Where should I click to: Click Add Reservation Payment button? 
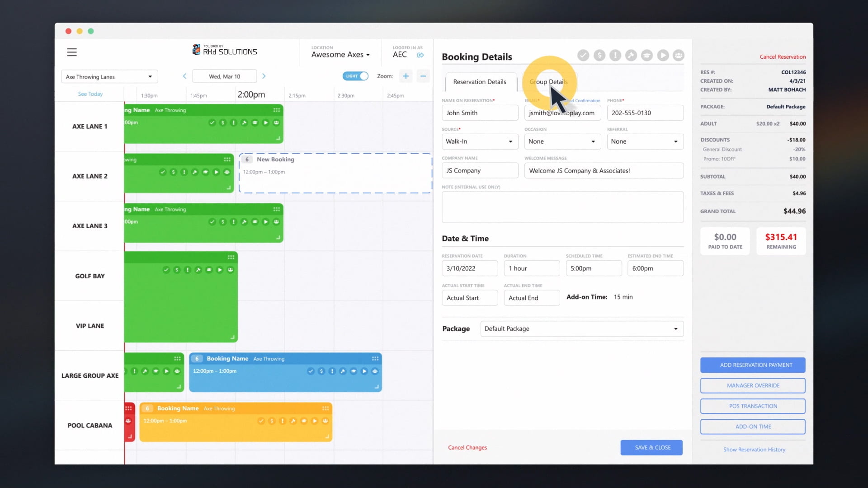point(753,365)
